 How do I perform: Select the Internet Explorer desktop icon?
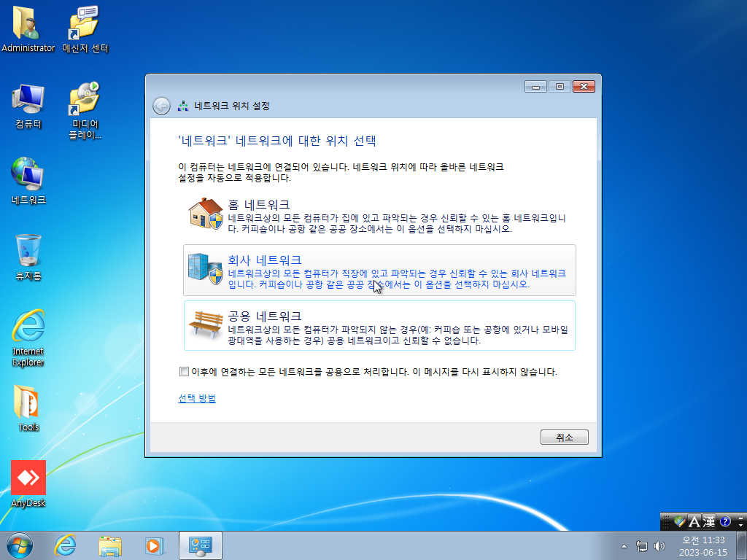tap(28, 338)
